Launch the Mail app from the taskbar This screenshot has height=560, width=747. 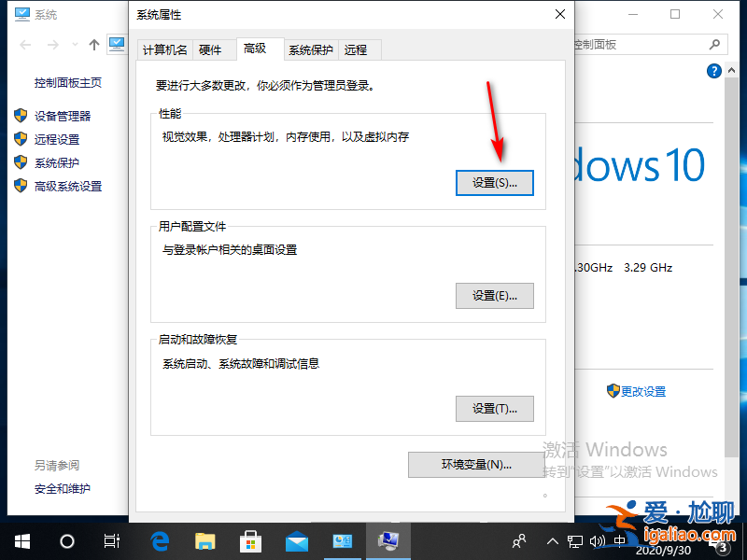tap(295, 541)
